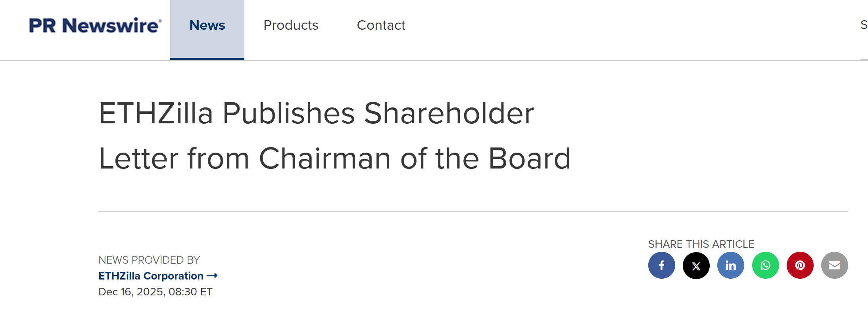Click the "Board" word in the headline

529,159
